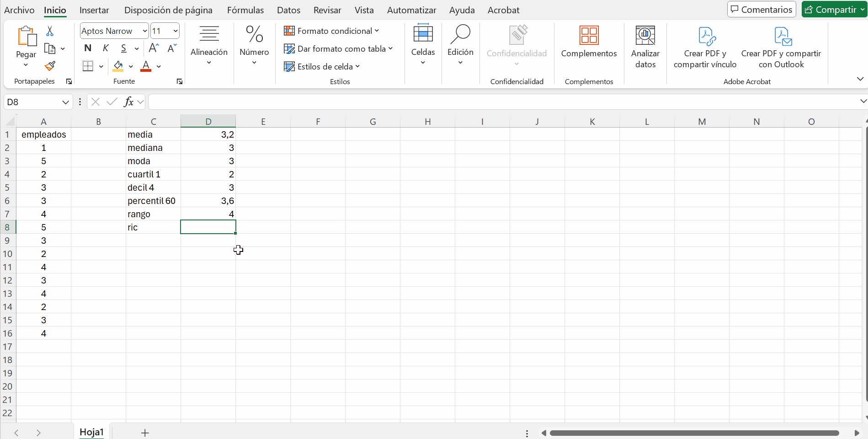
Task: Toggle bold (N) formatting
Action: click(x=88, y=48)
